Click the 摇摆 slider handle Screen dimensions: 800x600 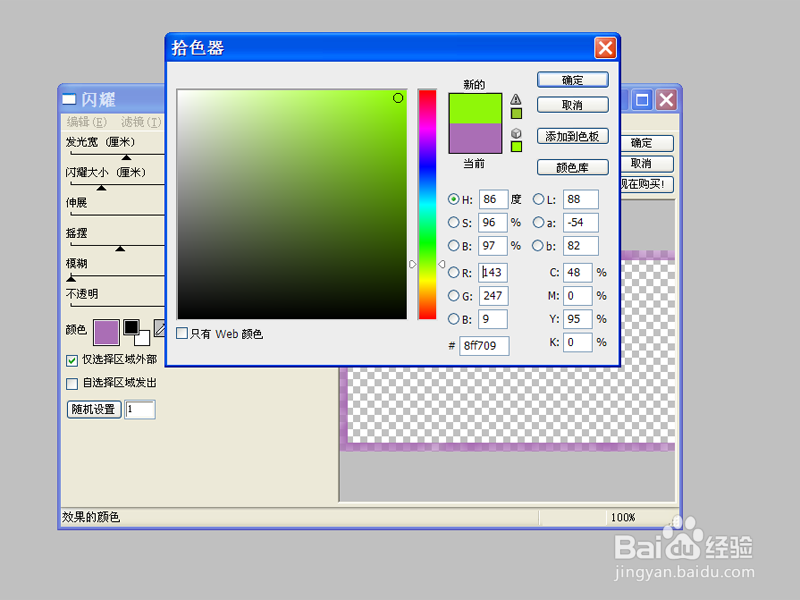[x=120, y=248]
